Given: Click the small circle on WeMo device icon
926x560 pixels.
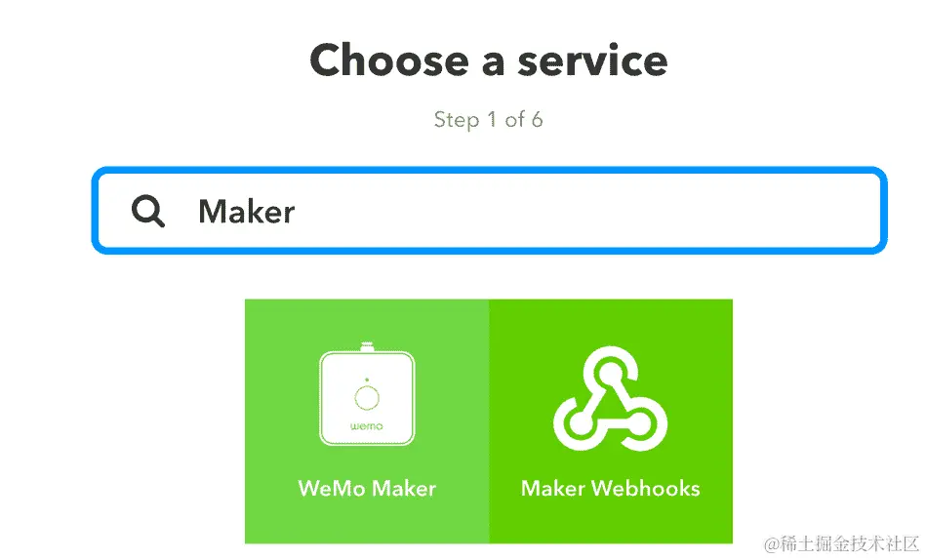Looking at the screenshot, I should pyautogui.click(x=367, y=397).
